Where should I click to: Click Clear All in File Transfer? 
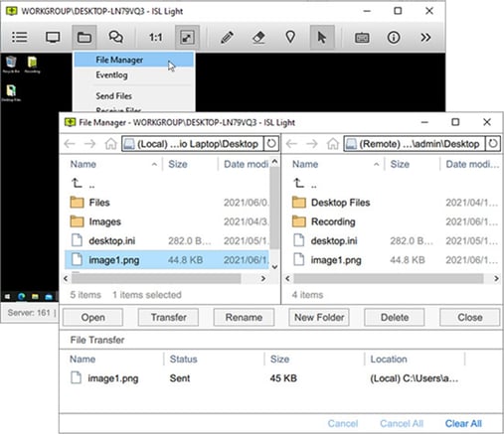(463, 423)
